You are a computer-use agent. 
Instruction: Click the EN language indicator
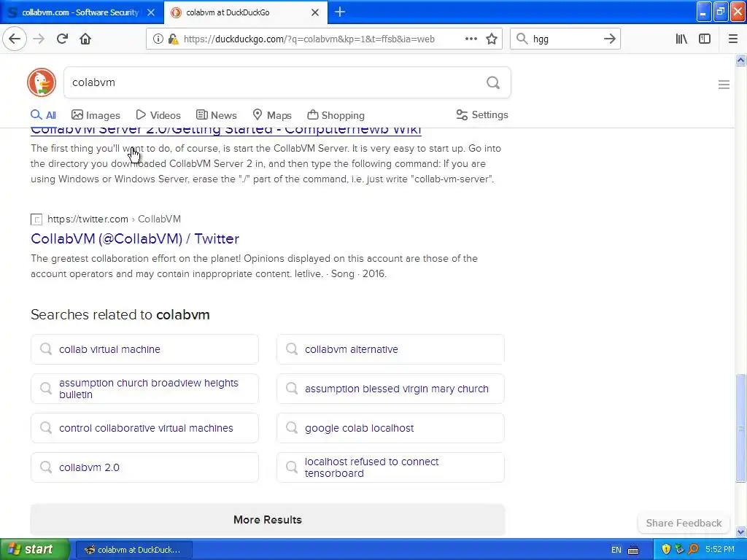click(x=616, y=550)
